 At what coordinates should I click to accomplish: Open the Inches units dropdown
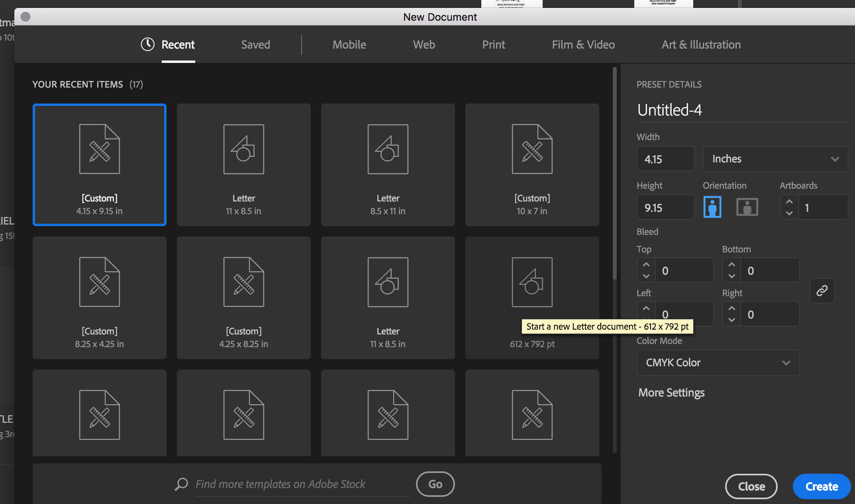click(775, 159)
